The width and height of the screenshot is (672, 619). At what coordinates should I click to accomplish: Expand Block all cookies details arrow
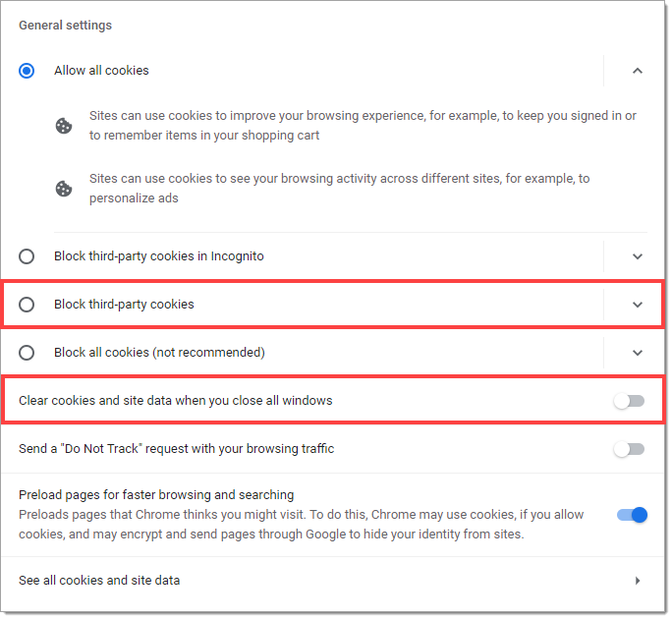coord(638,353)
